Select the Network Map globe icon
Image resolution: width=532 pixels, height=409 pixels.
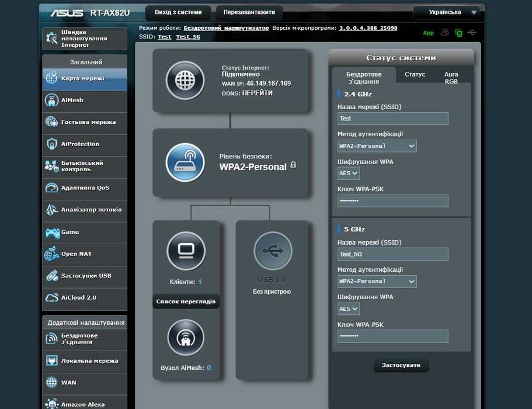pyautogui.click(x=51, y=78)
